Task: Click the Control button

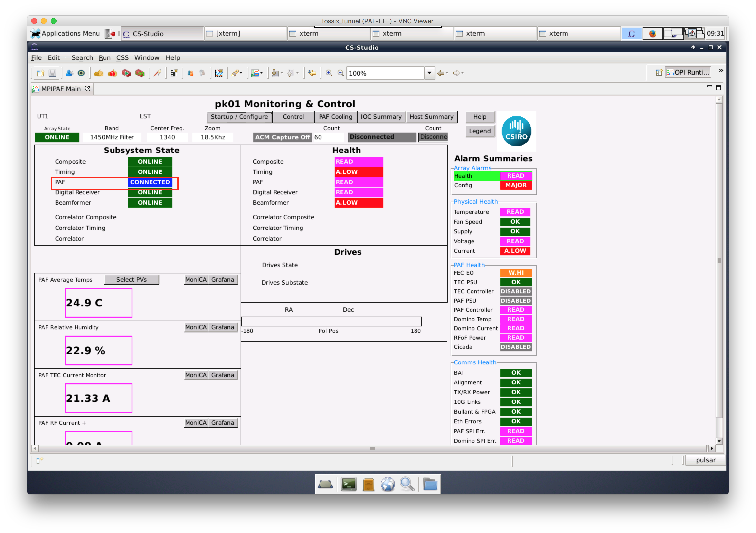Action: pos(293,117)
